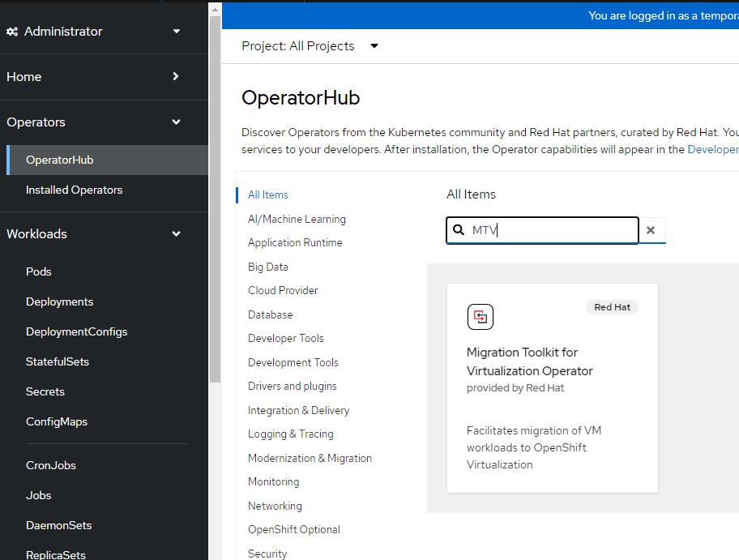Click the Operators navigation label
This screenshot has width=739, height=560.
click(36, 122)
